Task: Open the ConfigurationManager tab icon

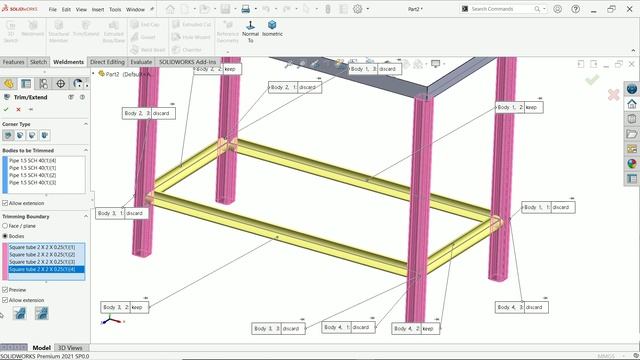Action: click(43, 84)
